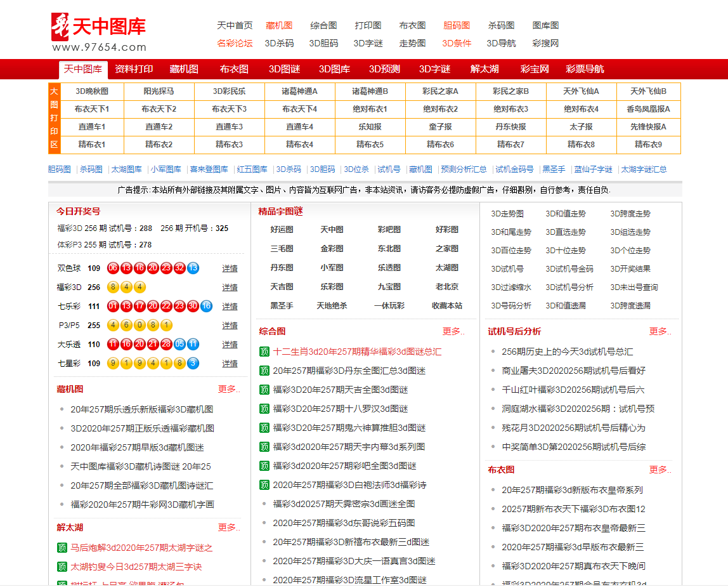Image resolution: width=728 pixels, height=587 pixels.
Task: Open 256期历史上的今天3d试机号 article
Action: 567,352
